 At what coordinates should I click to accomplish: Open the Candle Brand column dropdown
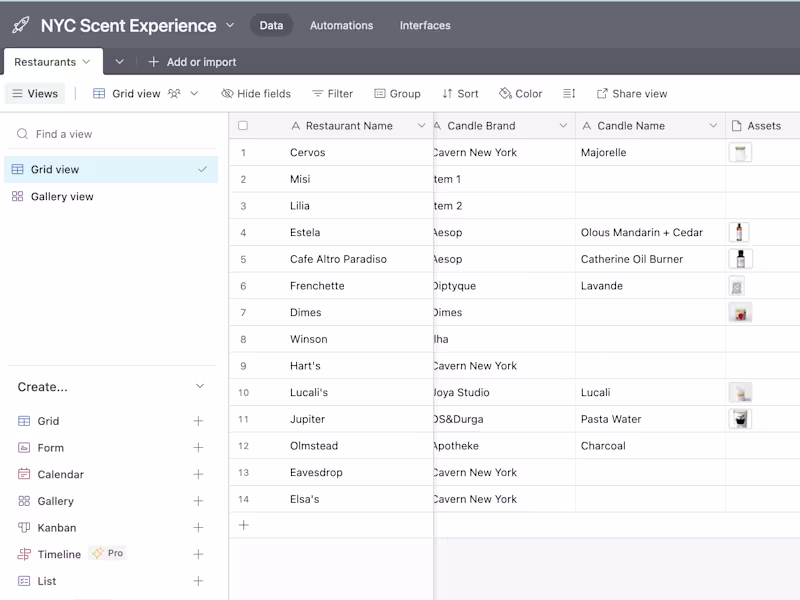(563, 126)
